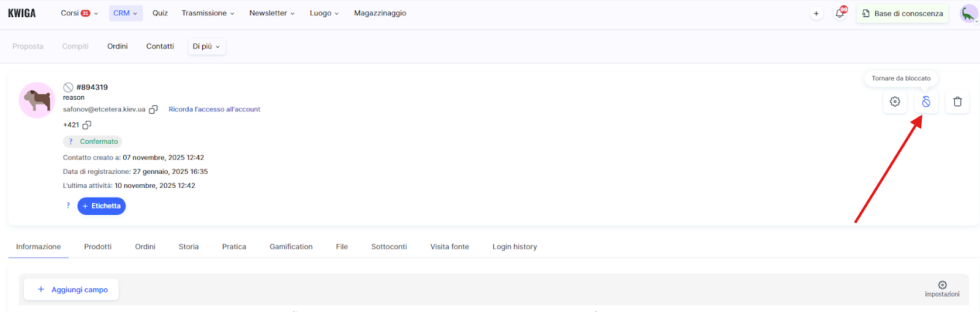Expand the Newsletter menu
The width and height of the screenshot is (980, 312).
tap(272, 13)
